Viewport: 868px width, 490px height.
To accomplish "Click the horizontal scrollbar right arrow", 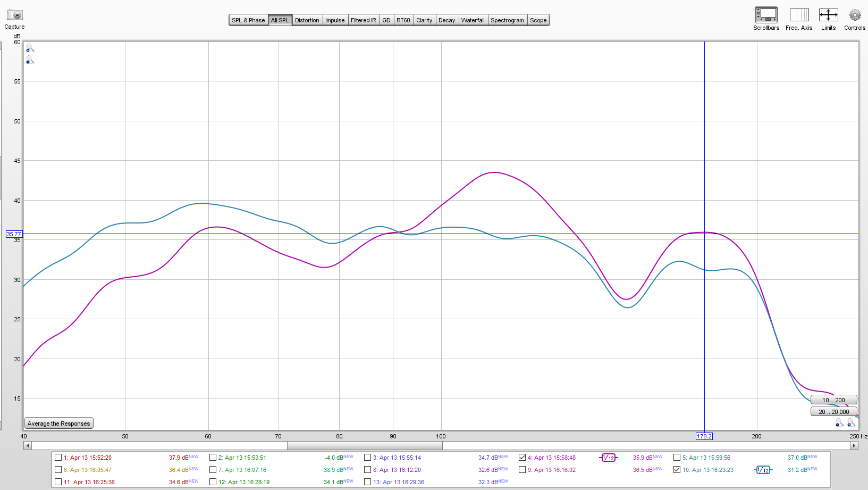I will click(854, 445).
